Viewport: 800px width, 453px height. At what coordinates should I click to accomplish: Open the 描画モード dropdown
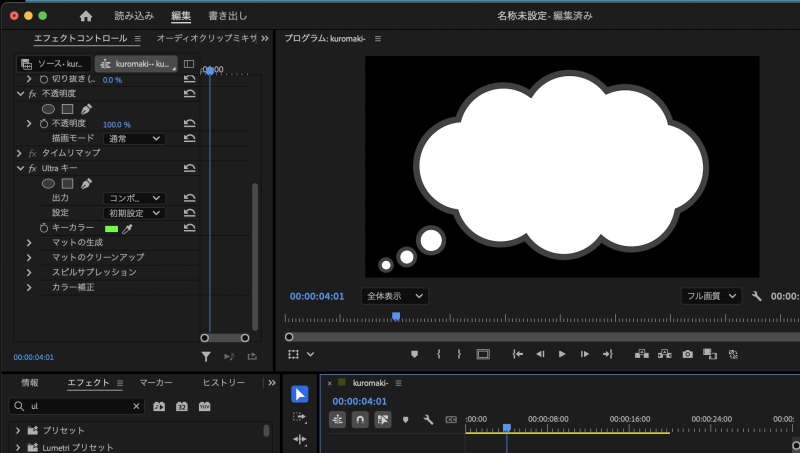point(135,139)
